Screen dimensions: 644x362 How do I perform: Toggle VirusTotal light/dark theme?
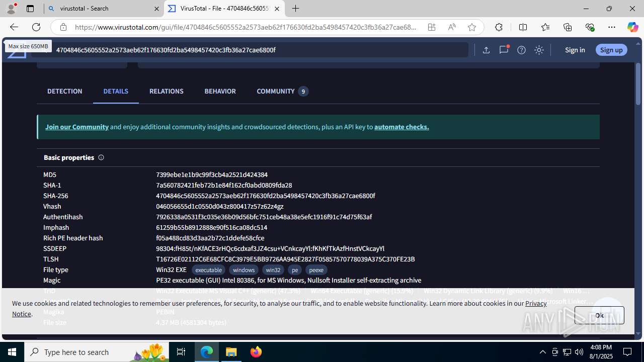(539, 50)
